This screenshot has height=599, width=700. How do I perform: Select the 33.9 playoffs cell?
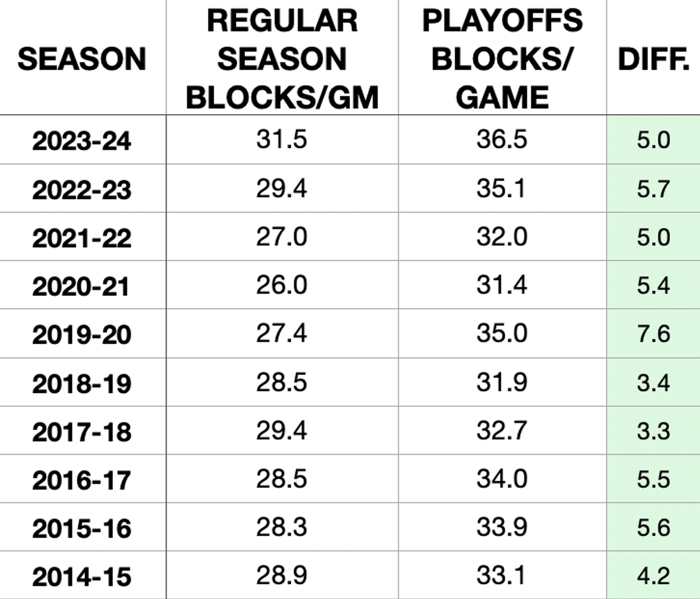click(502, 527)
